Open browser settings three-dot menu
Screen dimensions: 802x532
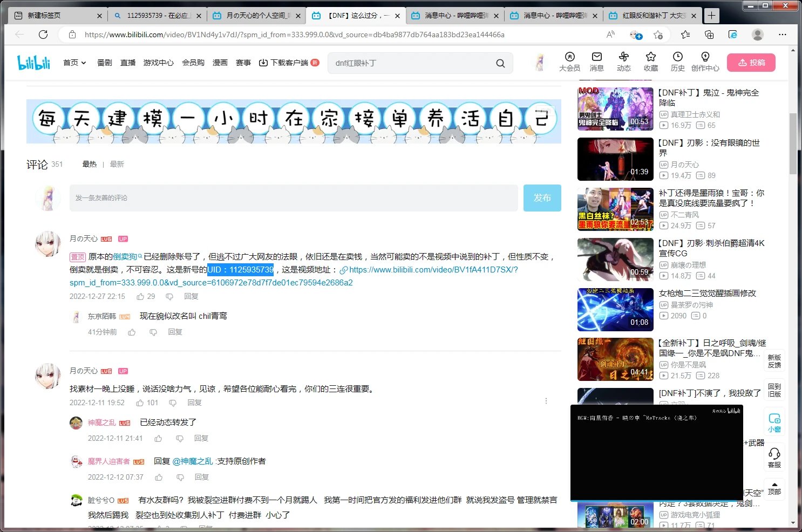pyautogui.click(x=783, y=35)
